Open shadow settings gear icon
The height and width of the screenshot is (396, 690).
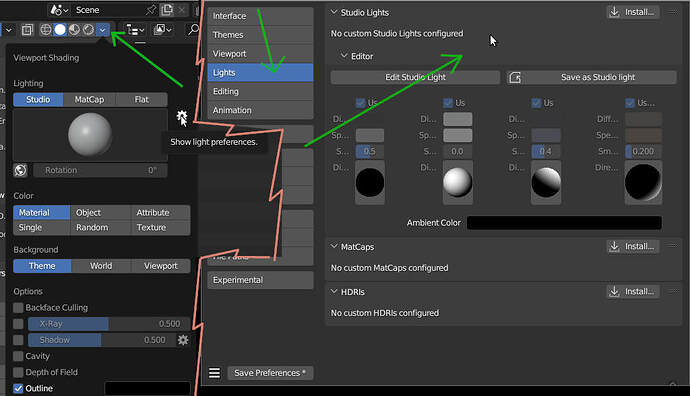pos(183,340)
